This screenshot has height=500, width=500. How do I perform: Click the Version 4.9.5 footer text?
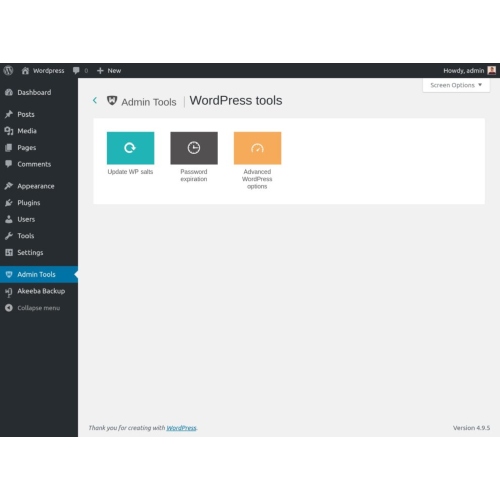pyautogui.click(x=471, y=428)
